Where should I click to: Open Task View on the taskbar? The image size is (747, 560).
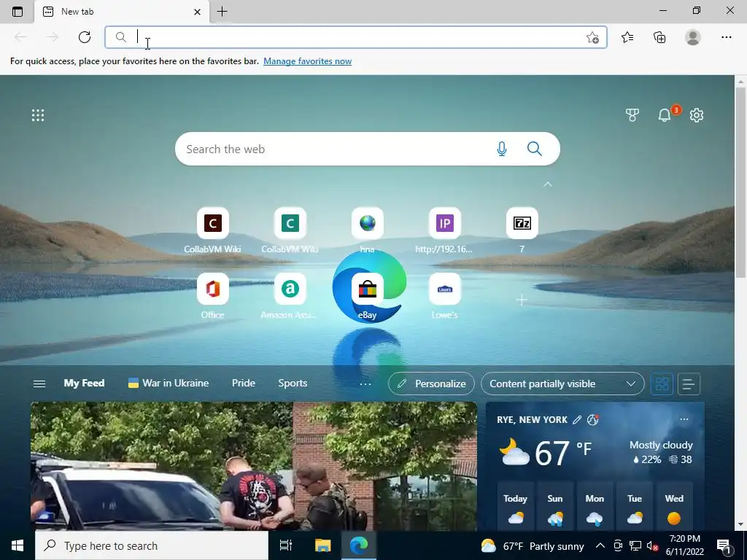tap(285, 545)
